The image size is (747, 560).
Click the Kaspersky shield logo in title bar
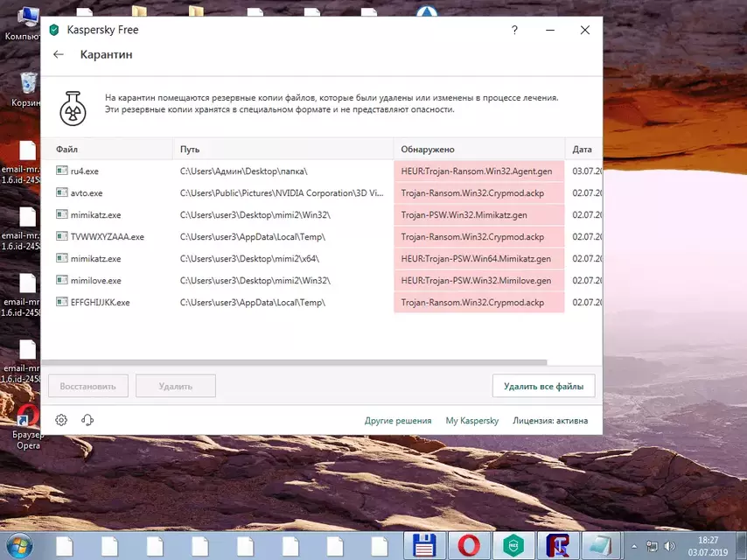(x=54, y=30)
